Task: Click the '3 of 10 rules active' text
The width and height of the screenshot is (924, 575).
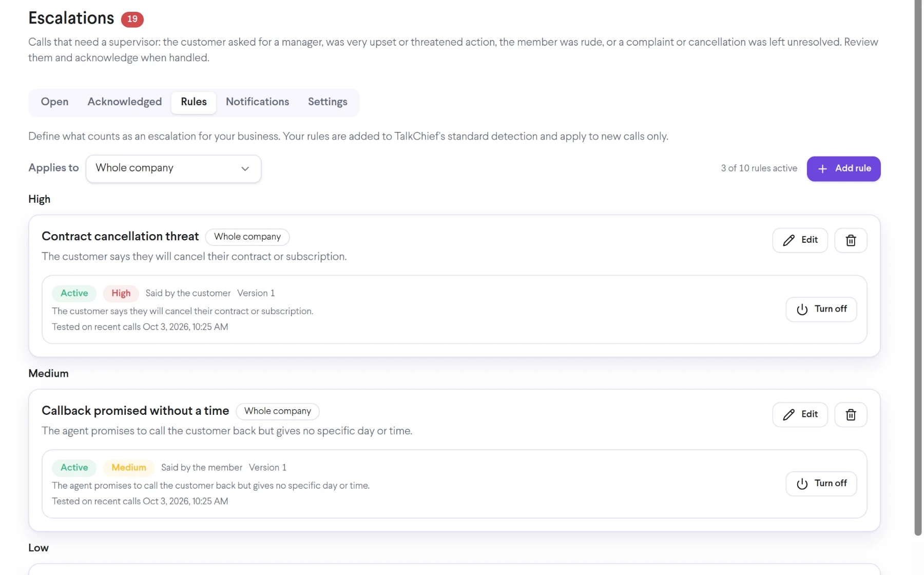Action: click(x=759, y=168)
